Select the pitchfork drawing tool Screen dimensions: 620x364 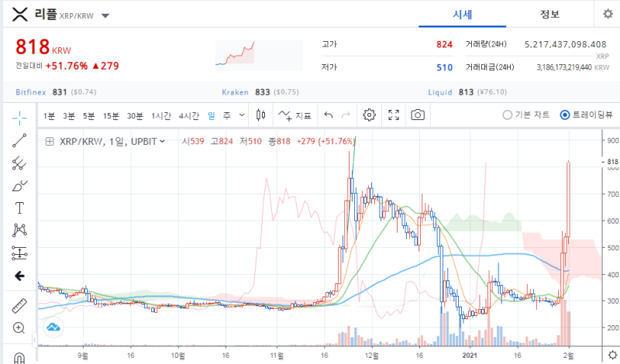19,163
